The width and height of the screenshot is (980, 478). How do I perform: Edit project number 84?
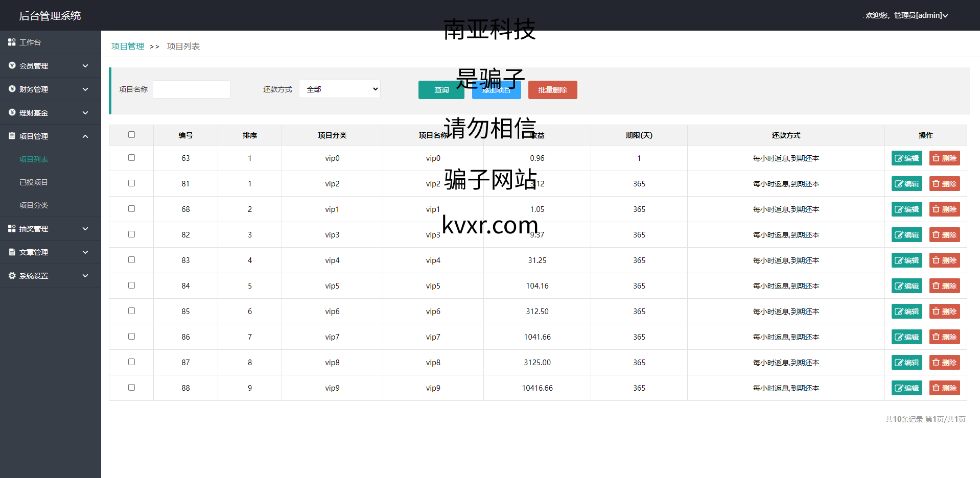point(906,286)
